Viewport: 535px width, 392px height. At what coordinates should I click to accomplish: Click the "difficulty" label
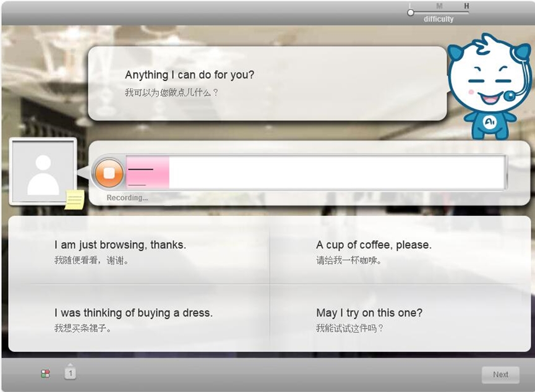(439, 19)
